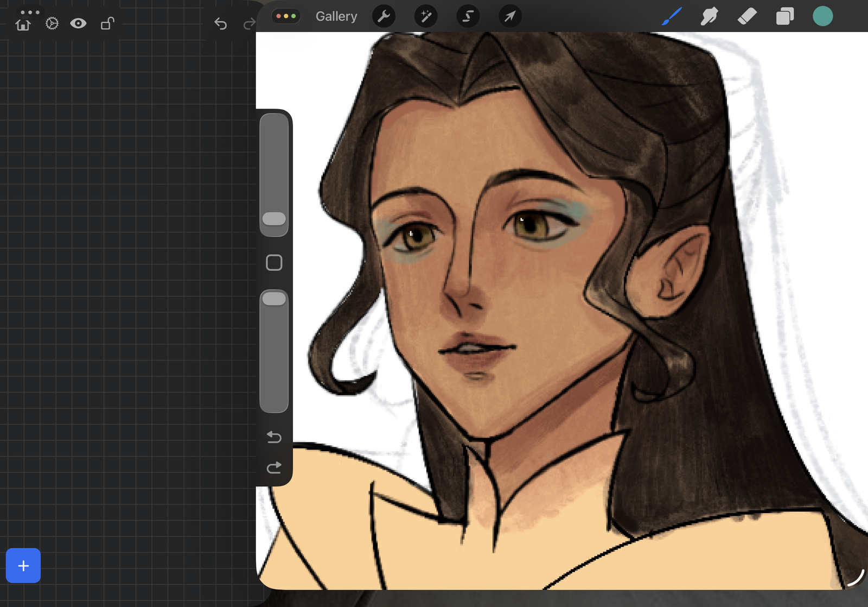Click the brush opacity slider handle

point(274,299)
